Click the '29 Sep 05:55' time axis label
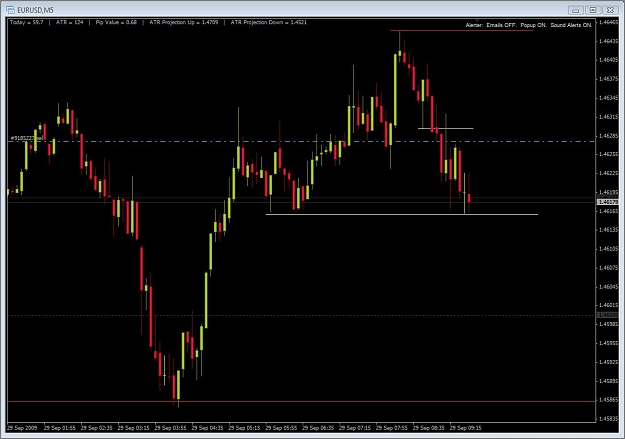This screenshot has width=625, height=439. 281,428
